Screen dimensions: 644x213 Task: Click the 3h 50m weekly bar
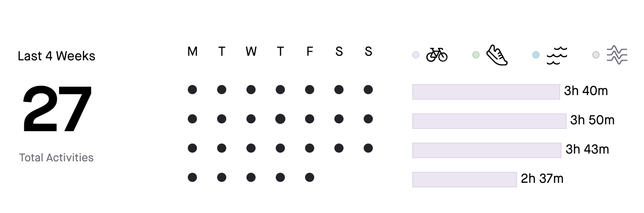pyautogui.click(x=489, y=121)
